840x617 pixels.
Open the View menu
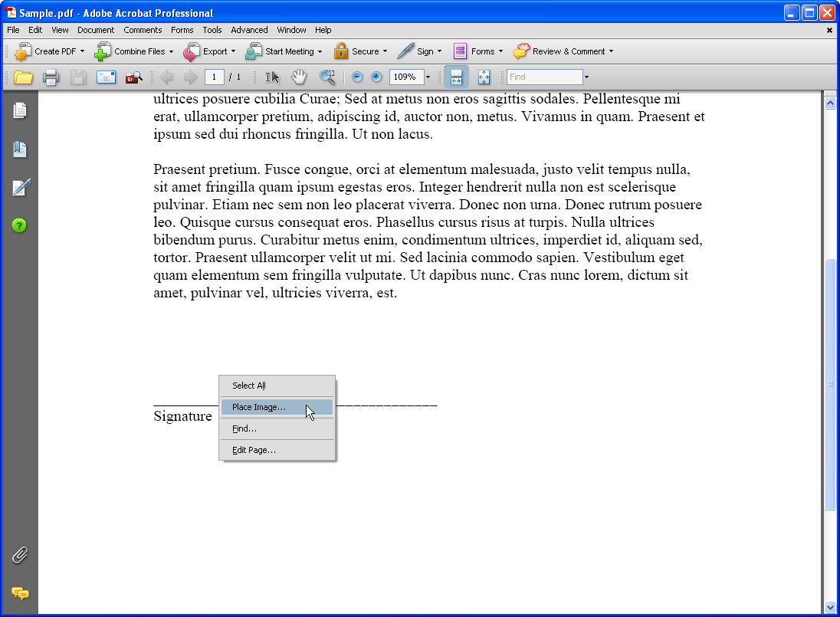[x=60, y=30]
